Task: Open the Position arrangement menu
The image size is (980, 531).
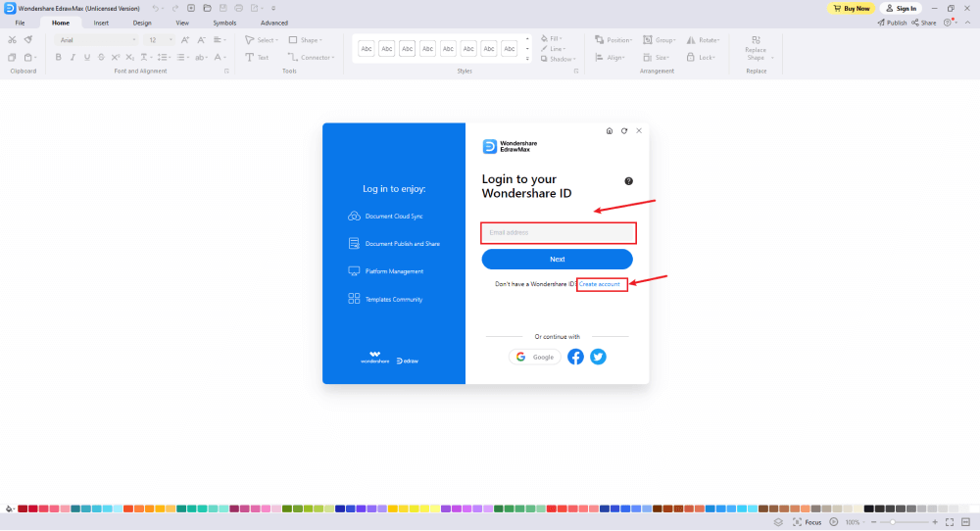Action: click(613, 40)
